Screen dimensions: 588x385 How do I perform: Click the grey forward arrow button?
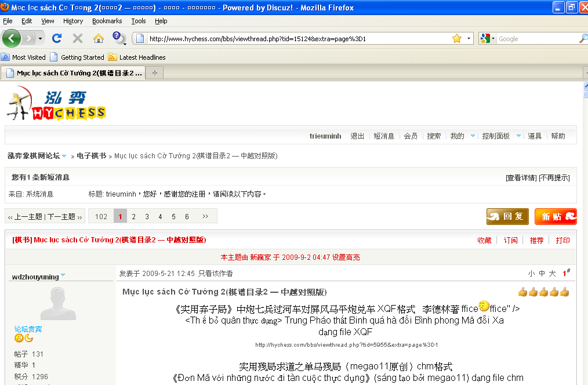[28, 38]
